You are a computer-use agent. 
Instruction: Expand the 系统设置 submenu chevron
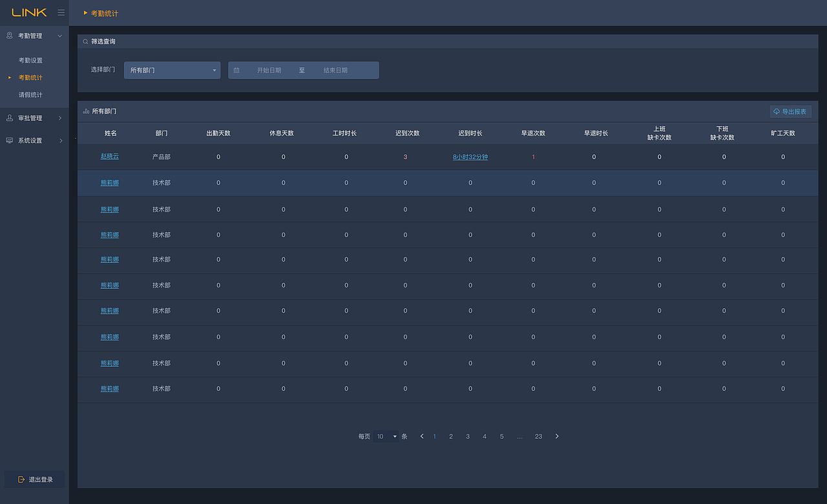[x=60, y=140]
